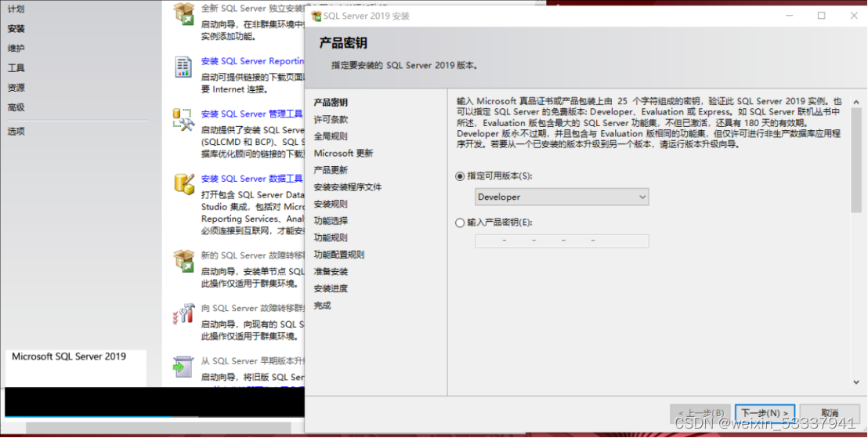868x438 pixels.
Task: Select 选项 in the Installation Center sidebar
Action: click(16, 131)
